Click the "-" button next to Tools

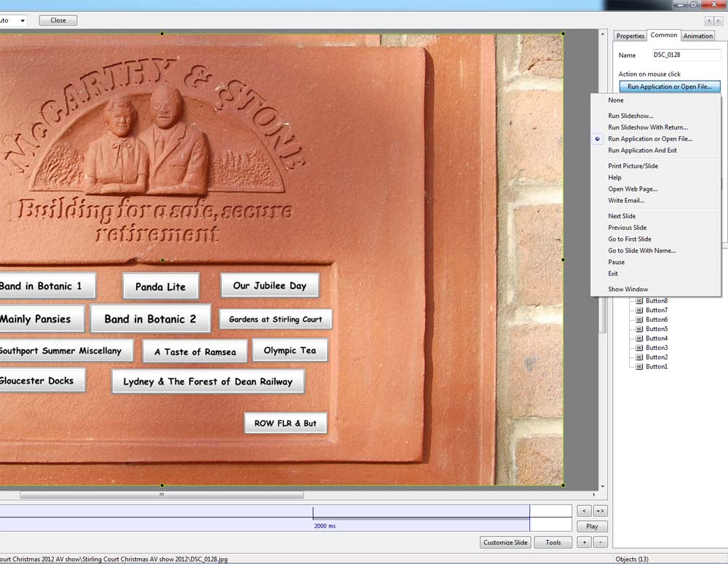tap(600, 542)
